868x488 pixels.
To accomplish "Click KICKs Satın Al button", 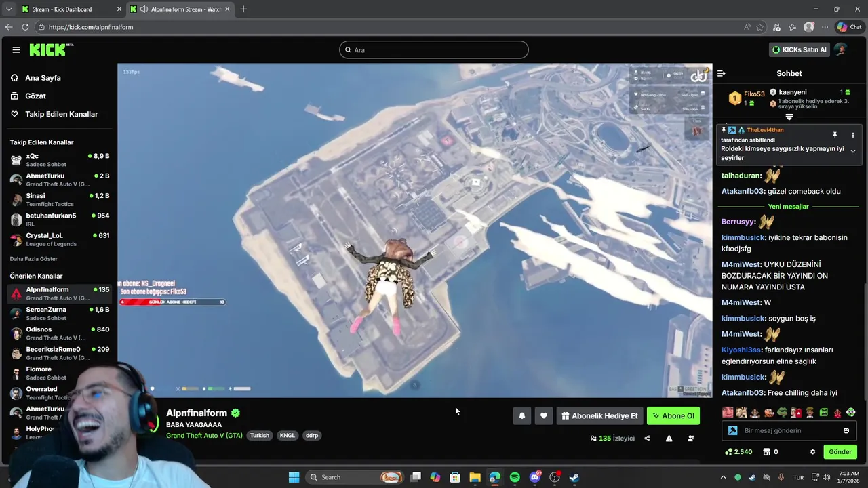I will pos(800,49).
